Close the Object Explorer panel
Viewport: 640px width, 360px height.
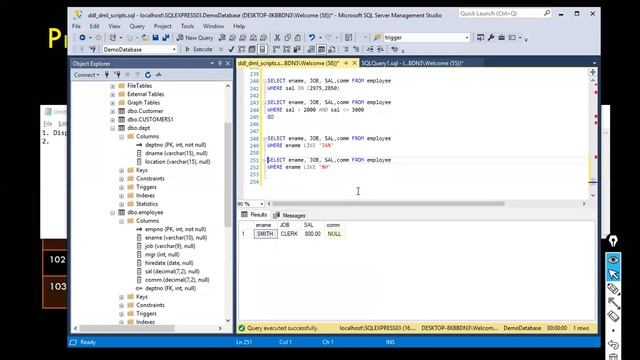point(228,63)
